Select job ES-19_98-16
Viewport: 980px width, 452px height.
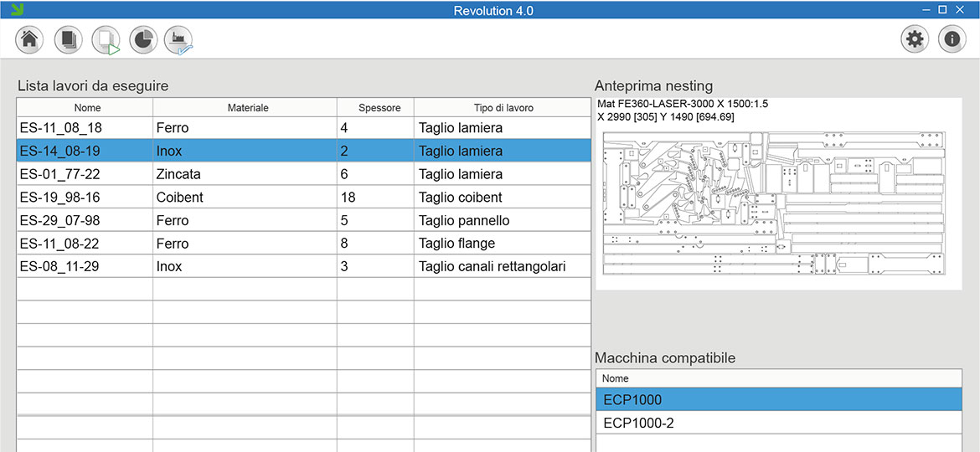[x=304, y=198]
